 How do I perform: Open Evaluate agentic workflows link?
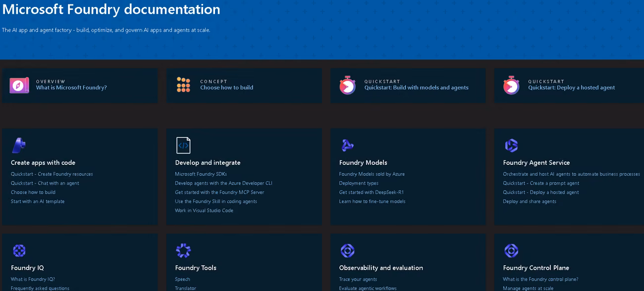pos(368,288)
